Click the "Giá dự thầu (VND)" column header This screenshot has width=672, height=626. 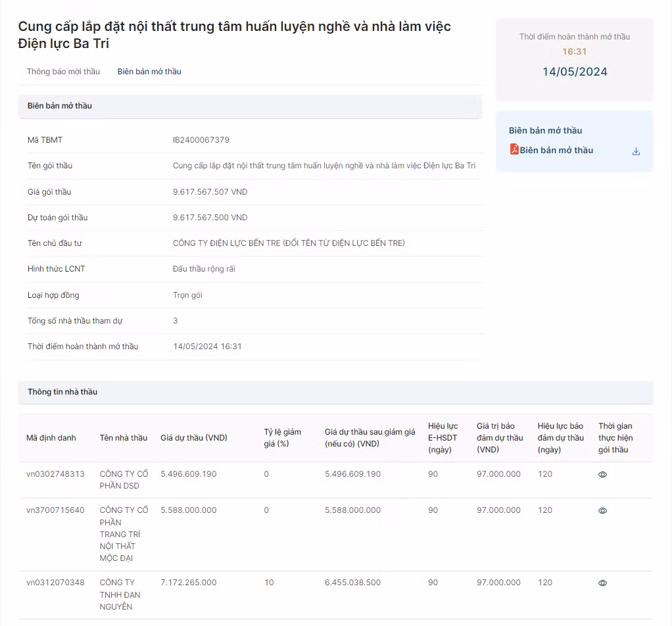(x=194, y=438)
